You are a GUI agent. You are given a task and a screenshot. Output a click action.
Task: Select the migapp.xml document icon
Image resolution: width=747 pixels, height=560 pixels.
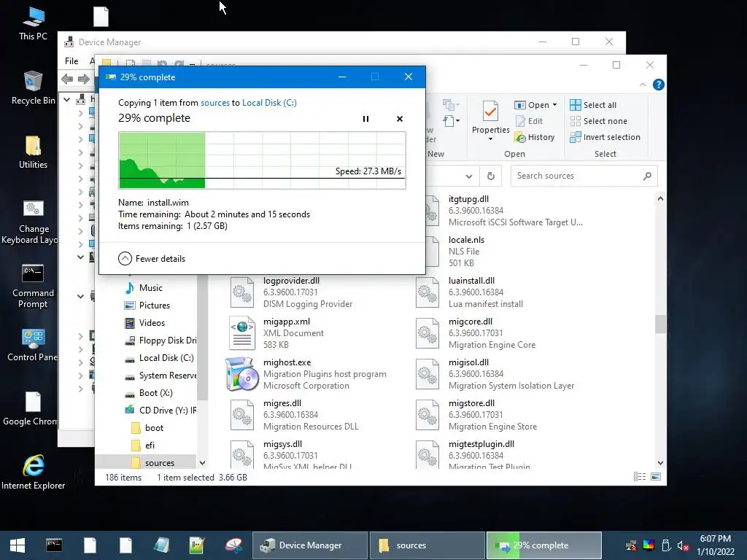tap(242, 332)
